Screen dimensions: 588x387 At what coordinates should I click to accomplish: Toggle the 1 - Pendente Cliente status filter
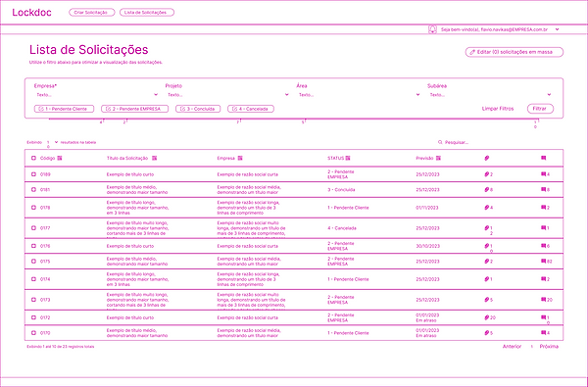pos(64,109)
